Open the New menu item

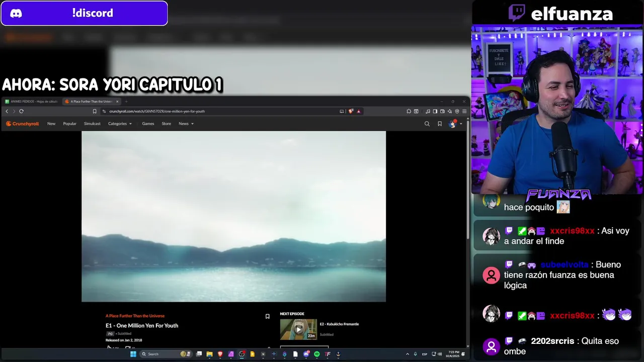click(x=51, y=124)
